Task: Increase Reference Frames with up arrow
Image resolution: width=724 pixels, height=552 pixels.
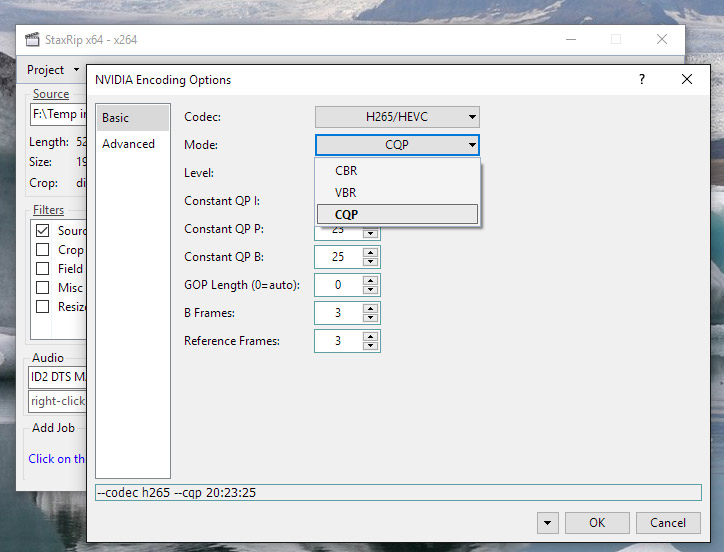Action: pyautogui.click(x=371, y=336)
